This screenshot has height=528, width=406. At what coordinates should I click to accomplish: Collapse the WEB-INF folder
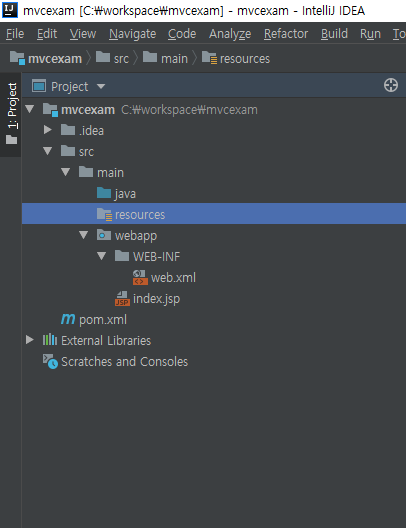101,256
